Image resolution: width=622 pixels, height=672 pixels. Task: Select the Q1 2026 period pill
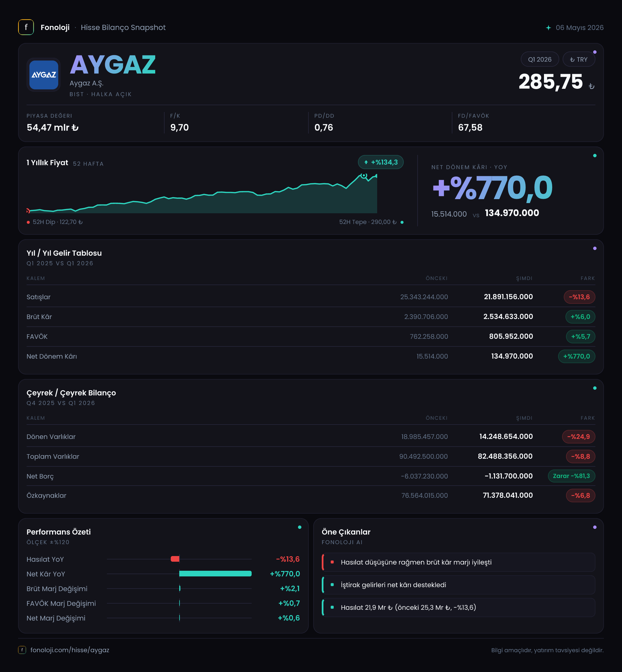pos(539,59)
